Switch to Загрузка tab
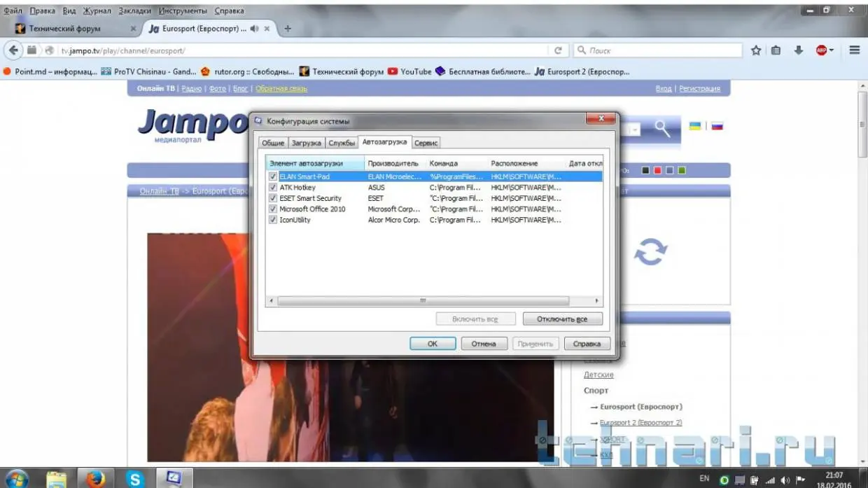 point(306,143)
